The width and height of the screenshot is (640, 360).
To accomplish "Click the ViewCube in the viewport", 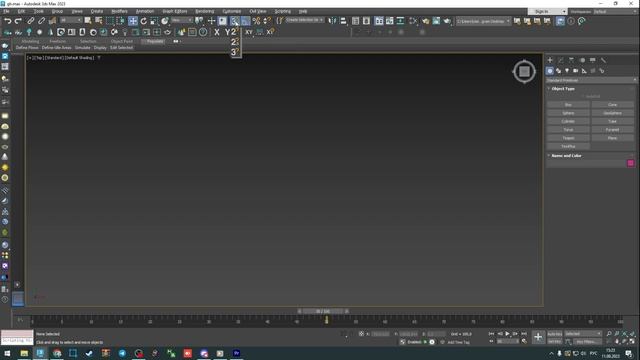I will click(524, 72).
